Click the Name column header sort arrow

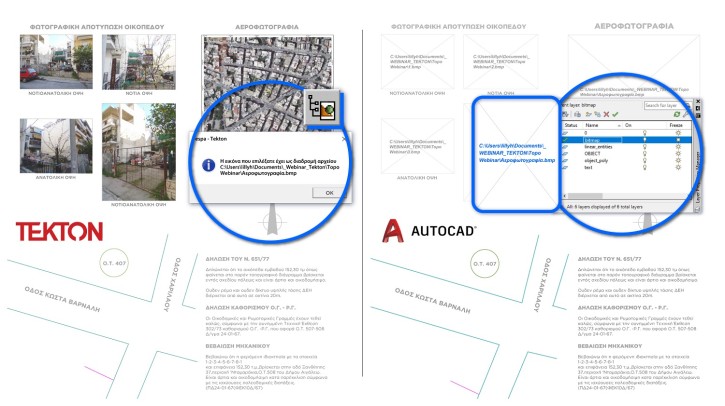(x=619, y=125)
